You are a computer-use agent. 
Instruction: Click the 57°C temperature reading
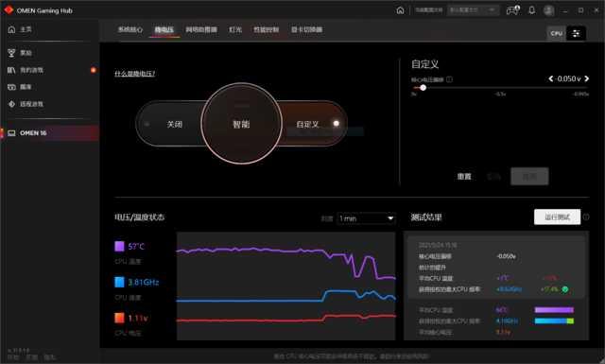136,246
